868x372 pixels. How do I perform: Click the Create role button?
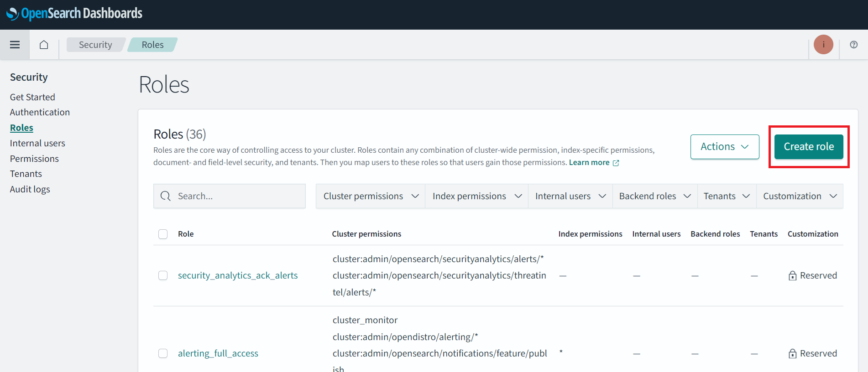[809, 147]
